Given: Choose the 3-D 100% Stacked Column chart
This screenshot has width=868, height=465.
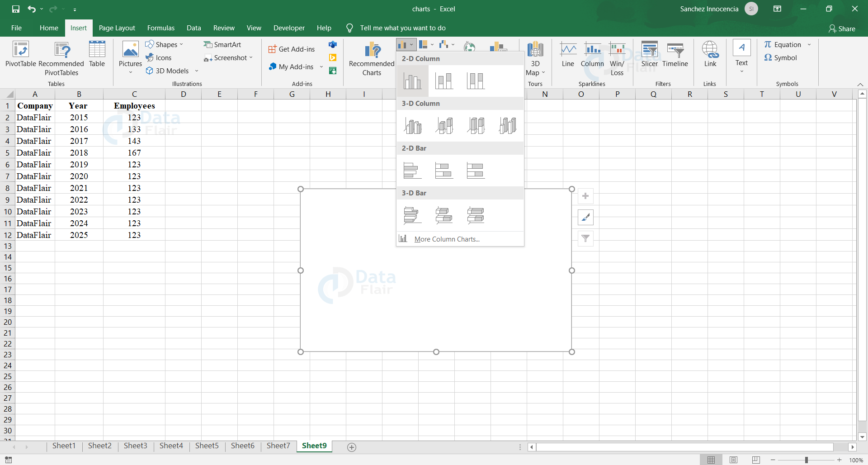Looking at the screenshot, I should pos(476,126).
